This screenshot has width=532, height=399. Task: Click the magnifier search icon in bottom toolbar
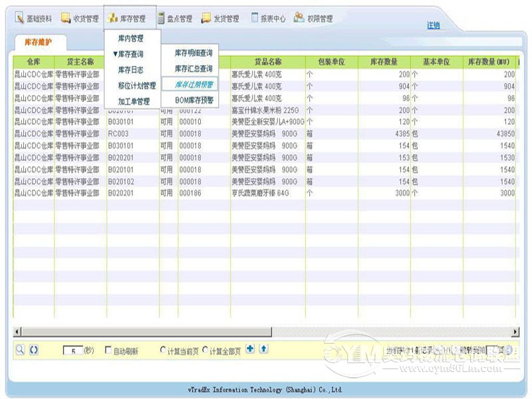click(21, 350)
